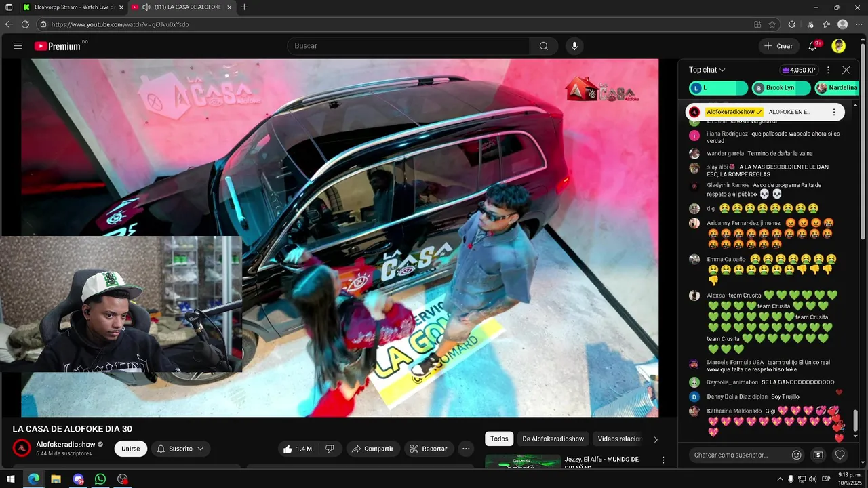
Task: Focus the Buscar search field
Action: 409,46
